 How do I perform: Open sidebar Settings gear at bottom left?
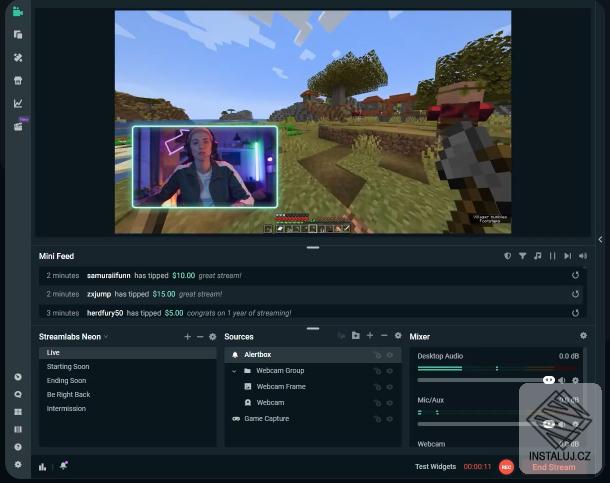coord(18,464)
